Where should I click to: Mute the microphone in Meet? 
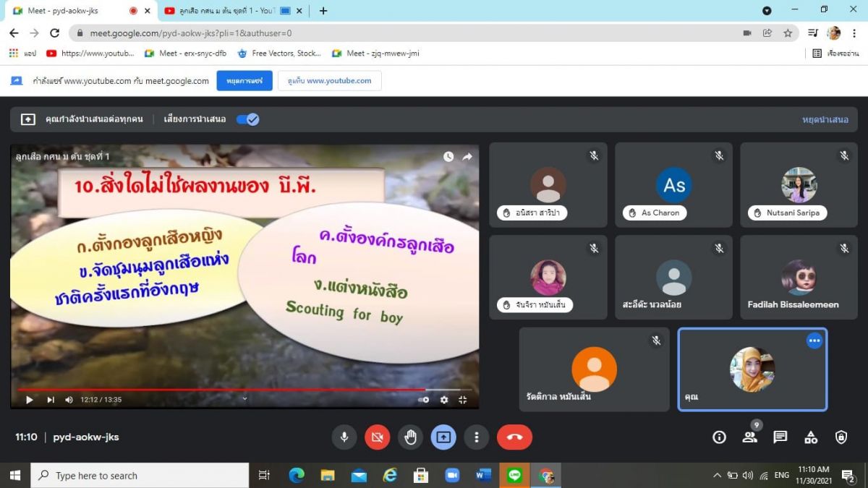click(x=344, y=437)
